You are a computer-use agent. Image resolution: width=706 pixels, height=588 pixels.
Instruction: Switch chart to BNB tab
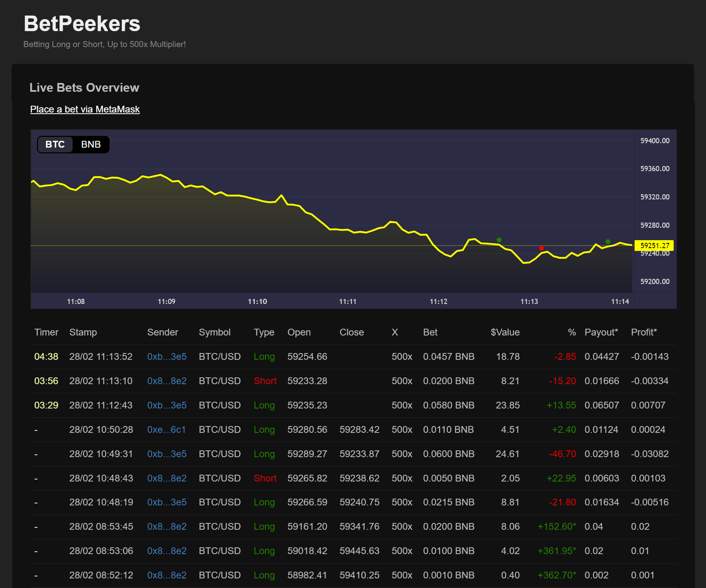pos(91,144)
